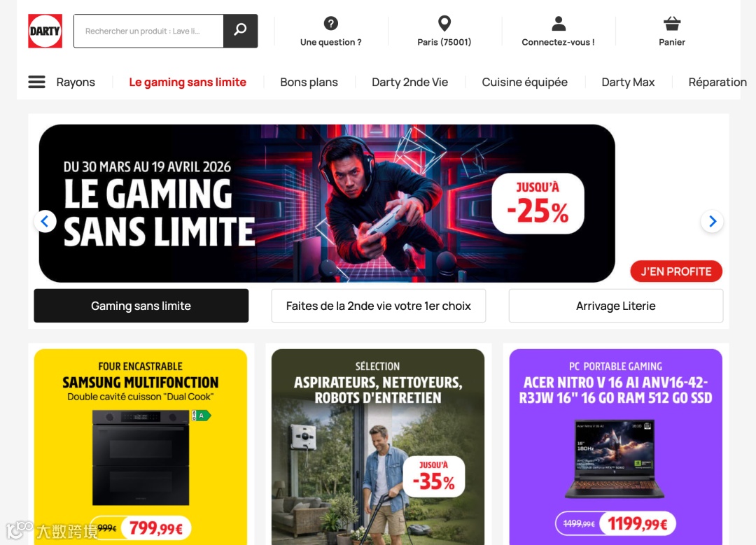Click the user account icon
The height and width of the screenshot is (545, 756).
click(559, 23)
